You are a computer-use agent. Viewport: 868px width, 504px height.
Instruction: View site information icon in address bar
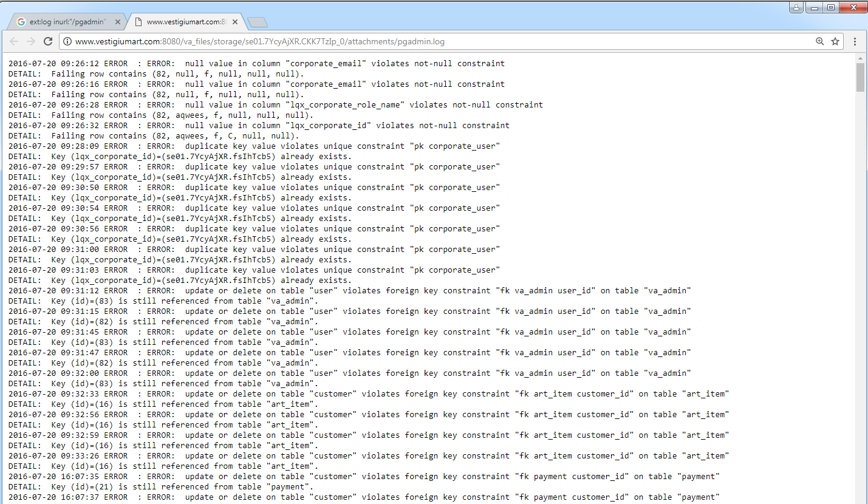(67, 42)
